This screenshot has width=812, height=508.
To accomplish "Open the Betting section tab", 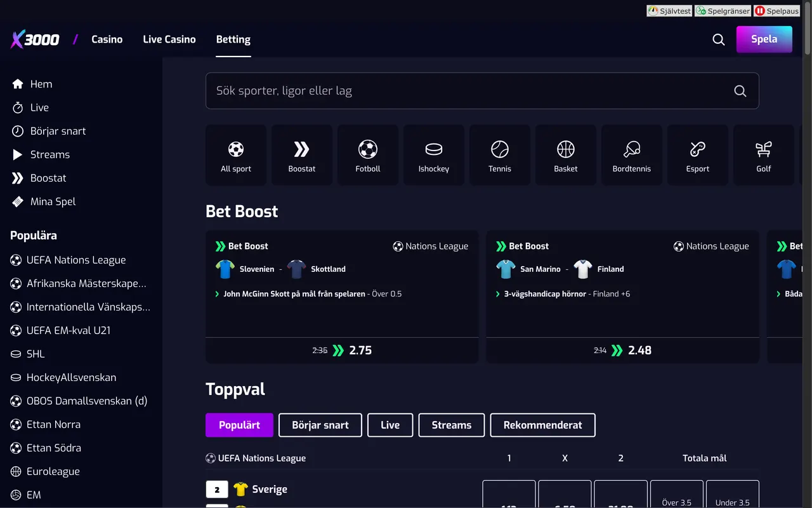I will click(233, 39).
